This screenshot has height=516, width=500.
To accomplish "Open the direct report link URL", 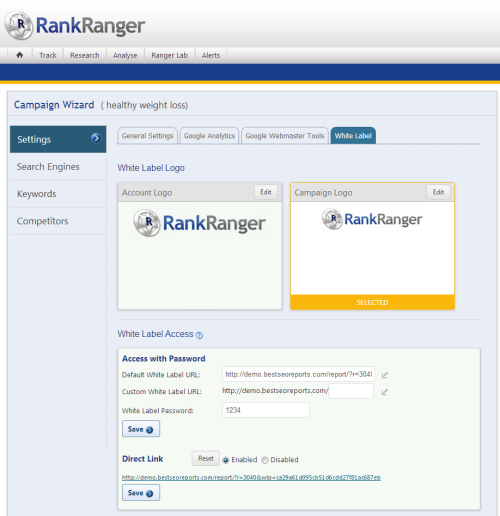I will (251, 478).
